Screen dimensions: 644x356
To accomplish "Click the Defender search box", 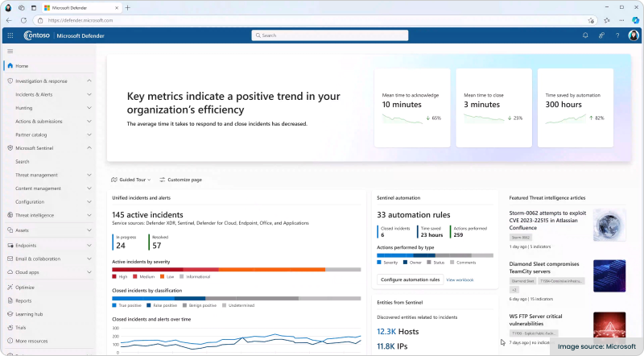I will coord(330,35).
